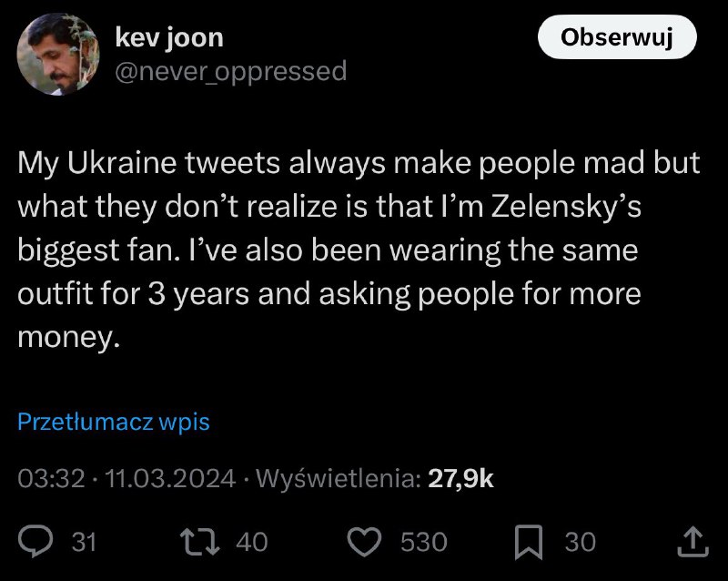This screenshot has width=728, height=581.
Task: Click the 27,9k view count
Action: 460,478
